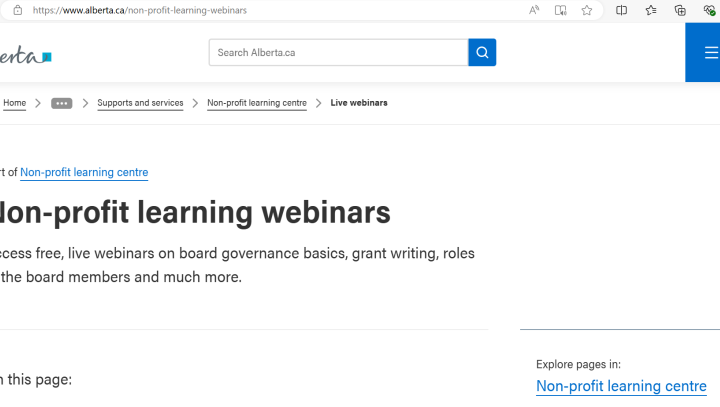720x407 pixels.
Task: Open Non-profit learning centre under Explore pages
Action: pyautogui.click(x=621, y=385)
